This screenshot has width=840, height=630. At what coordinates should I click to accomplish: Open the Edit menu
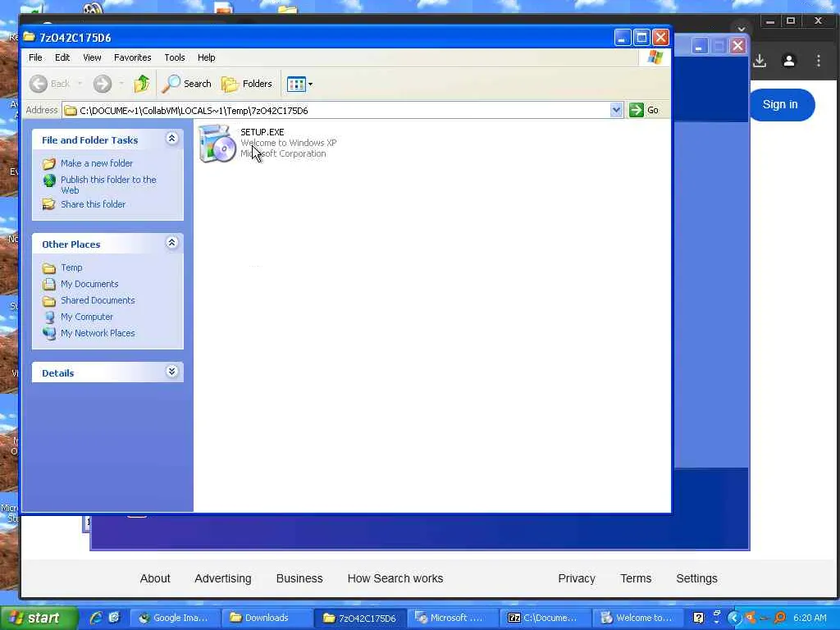pos(62,57)
